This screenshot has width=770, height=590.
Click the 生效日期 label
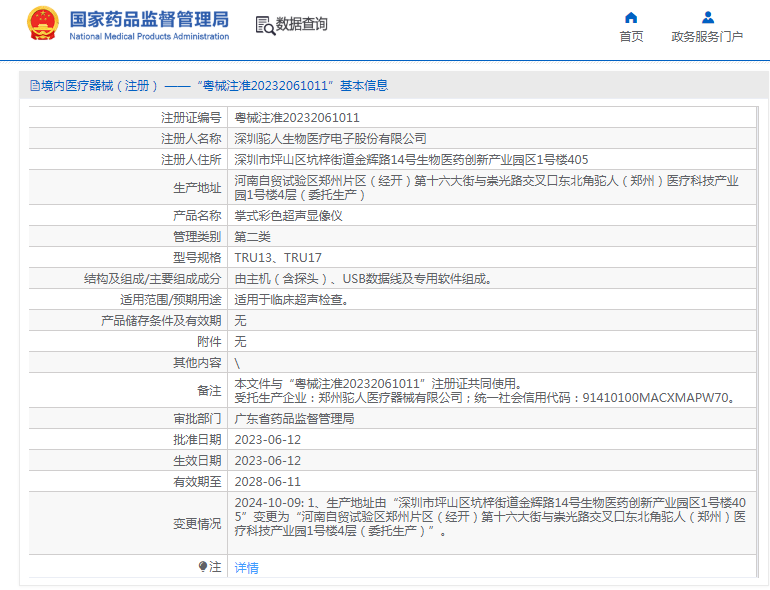[197, 461]
